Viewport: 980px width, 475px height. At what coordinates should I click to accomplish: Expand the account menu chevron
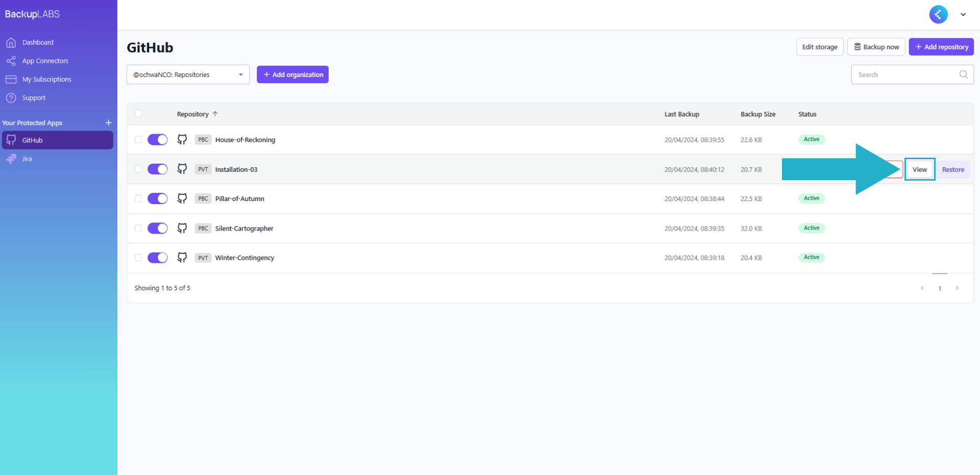[x=963, y=14]
